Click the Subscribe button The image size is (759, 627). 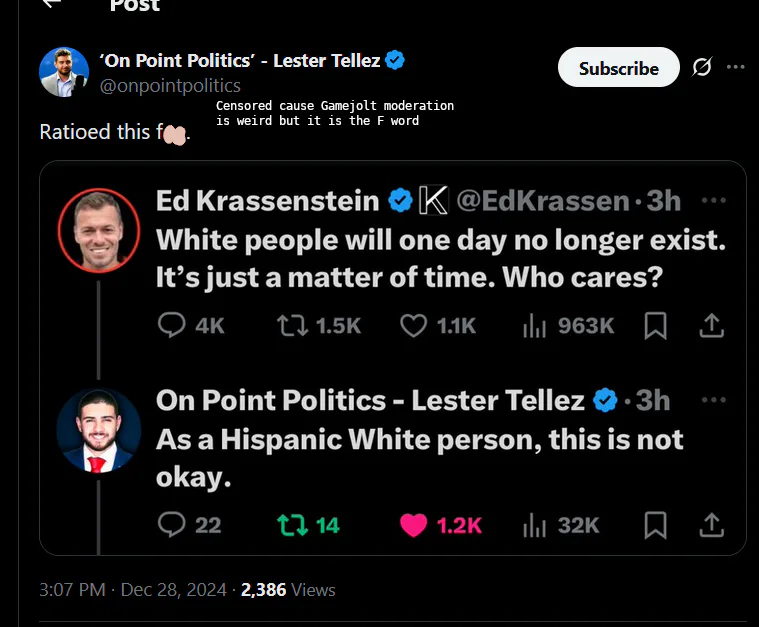click(x=618, y=68)
